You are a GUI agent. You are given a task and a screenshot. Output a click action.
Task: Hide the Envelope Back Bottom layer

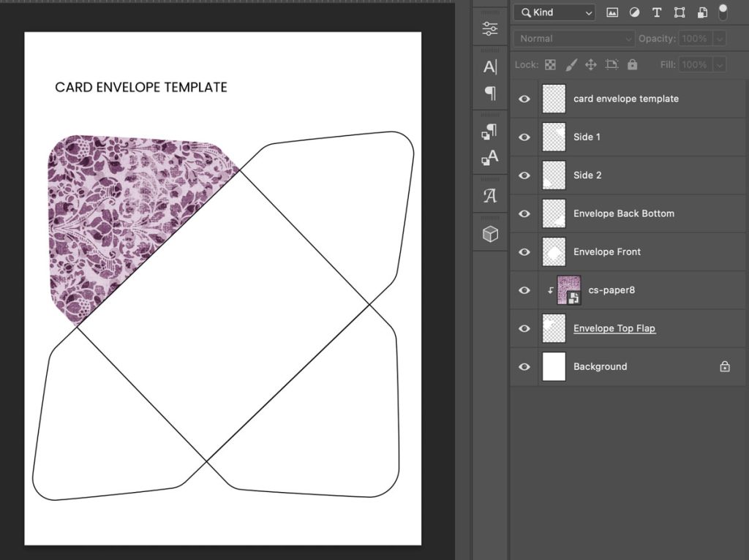pyautogui.click(x=524, y=213)
